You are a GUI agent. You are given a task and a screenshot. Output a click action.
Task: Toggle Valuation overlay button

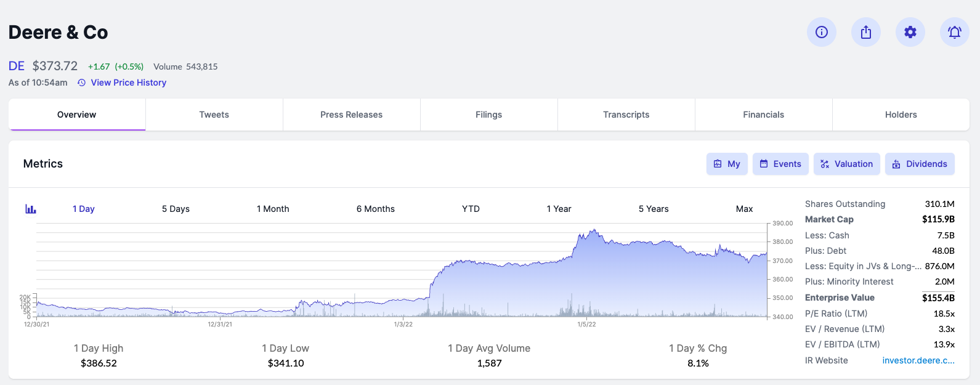point(847,164)
